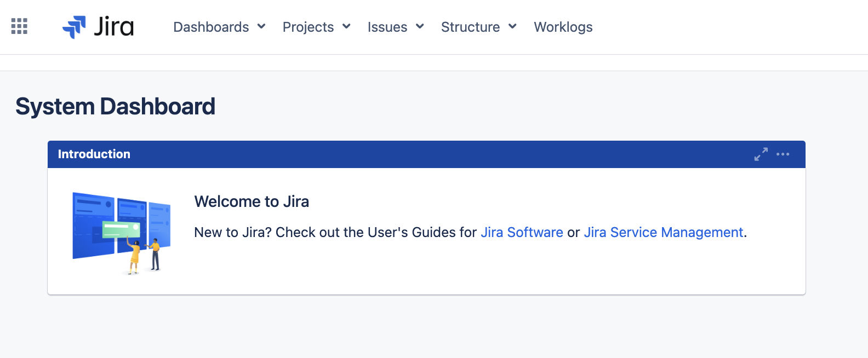
Task: Click the System Dashboard heading
Action: [115, 106]
